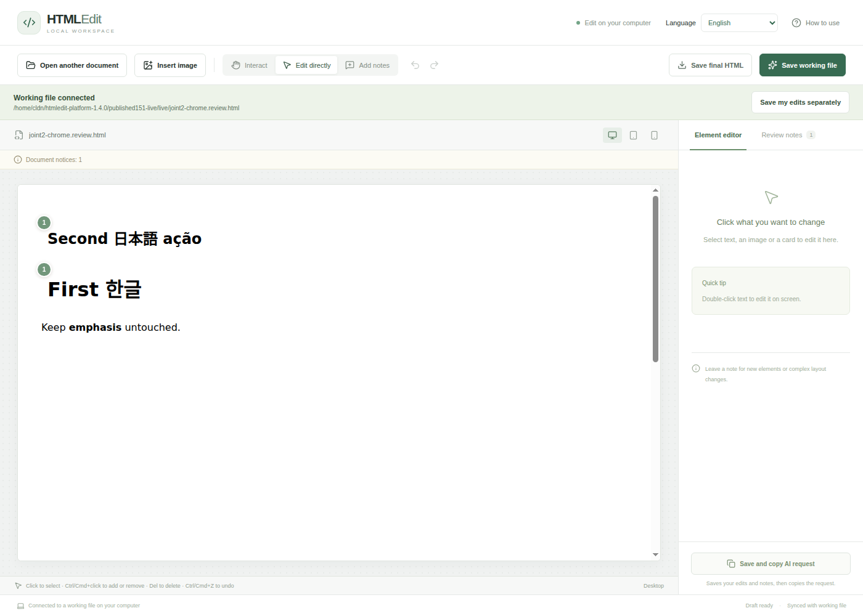Viewport: 863px width, 616px height.
Task: Click scroll up arrow in document preview
Action: (655, 190)
